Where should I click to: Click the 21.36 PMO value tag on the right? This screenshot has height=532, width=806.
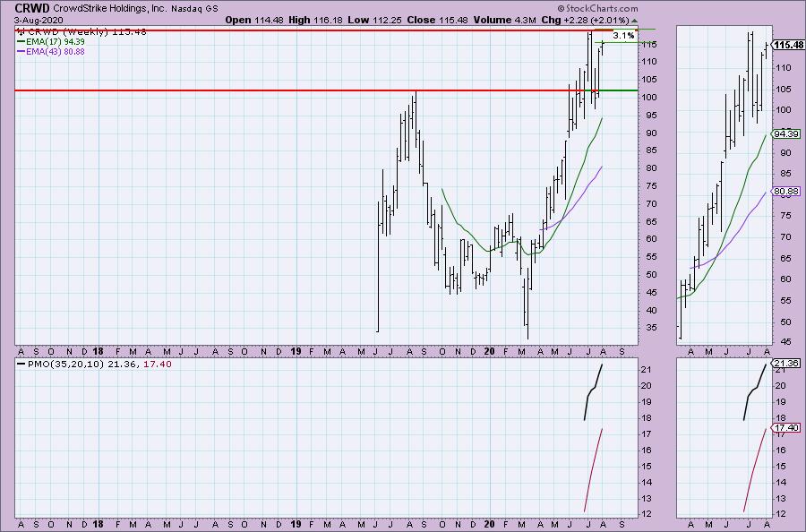tap(786, 363)
